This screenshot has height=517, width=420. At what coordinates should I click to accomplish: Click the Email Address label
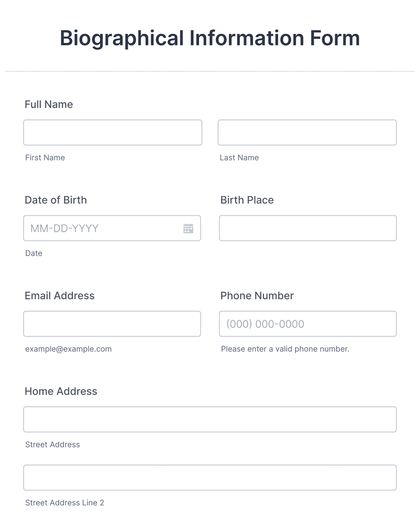60,296
